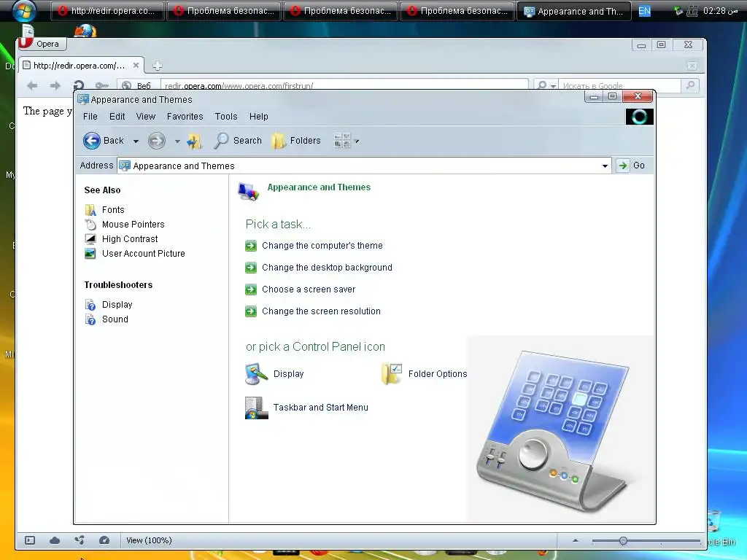Click green arrow beside Change the computer's theme
Image resolution: width=747 pixels, height=560 pixels.
click(251, 246)
